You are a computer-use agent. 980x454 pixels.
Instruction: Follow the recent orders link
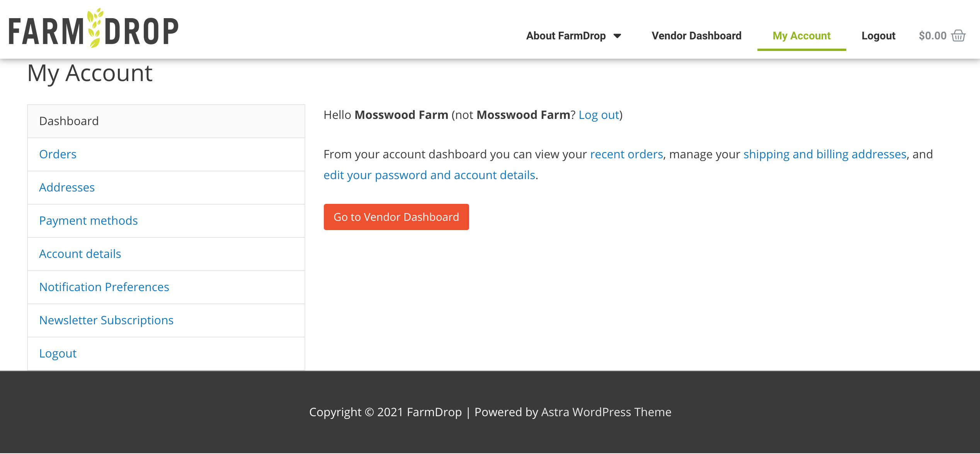[626, 154]
